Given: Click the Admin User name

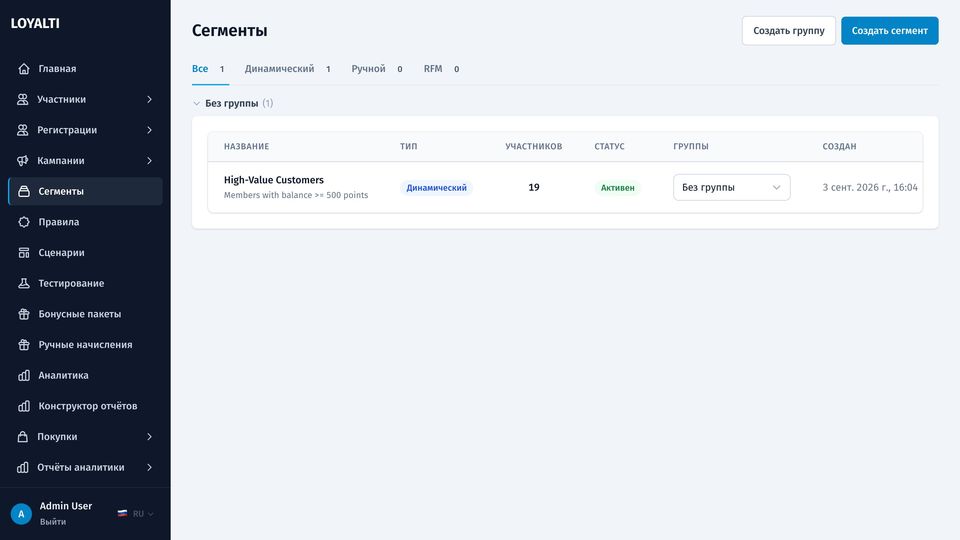Looking at the screenshot, I should click(x=66, y=506).
